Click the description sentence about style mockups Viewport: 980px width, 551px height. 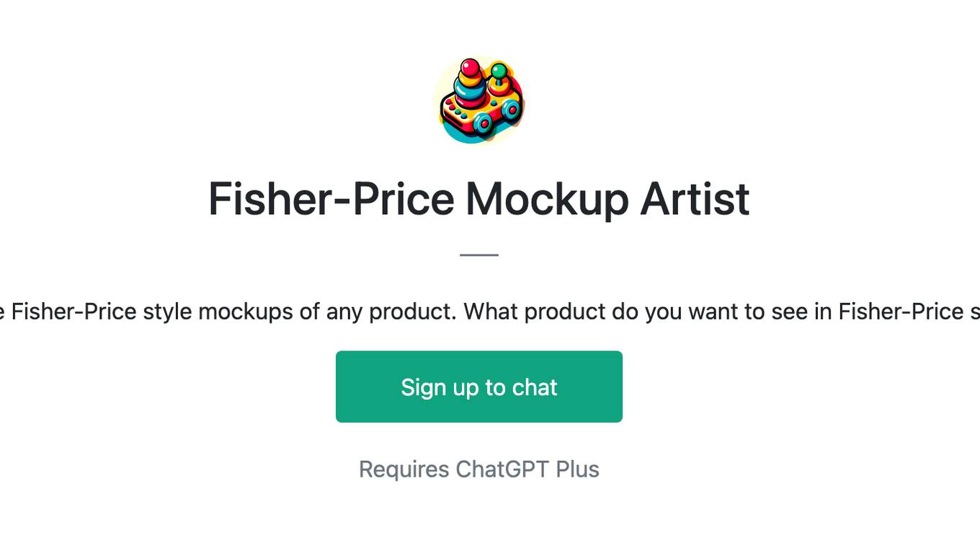click(490, 312)
